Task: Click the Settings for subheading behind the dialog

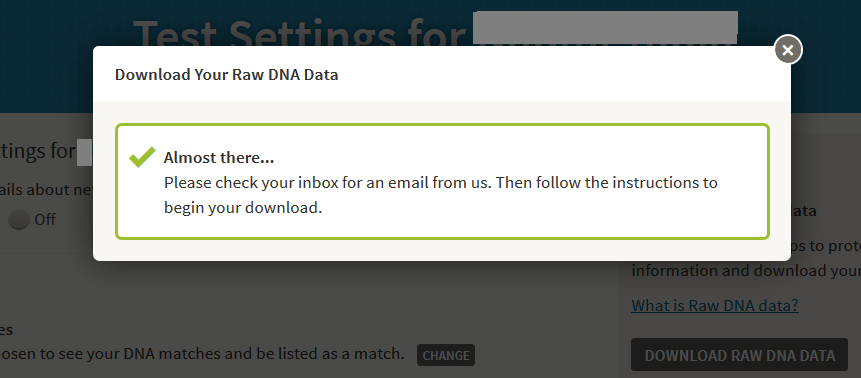Action: point(37,150)
